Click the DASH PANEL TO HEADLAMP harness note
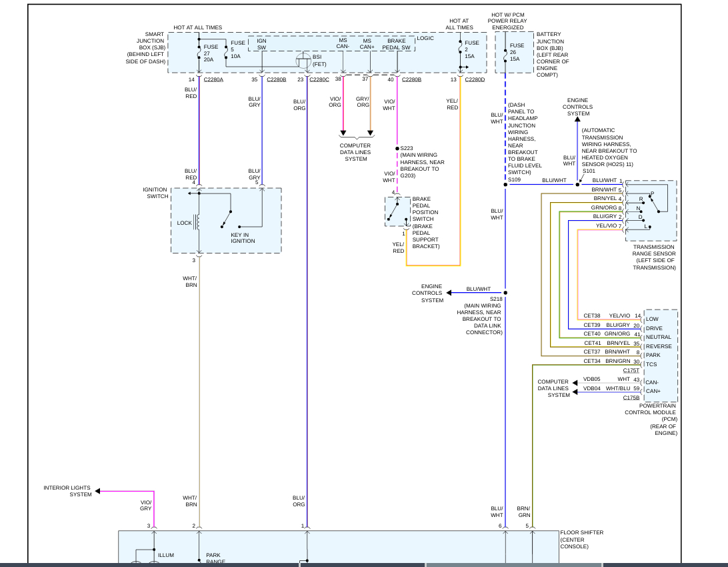Image resolution: width=728 pixels, height=567 pixels. point(525,138)
